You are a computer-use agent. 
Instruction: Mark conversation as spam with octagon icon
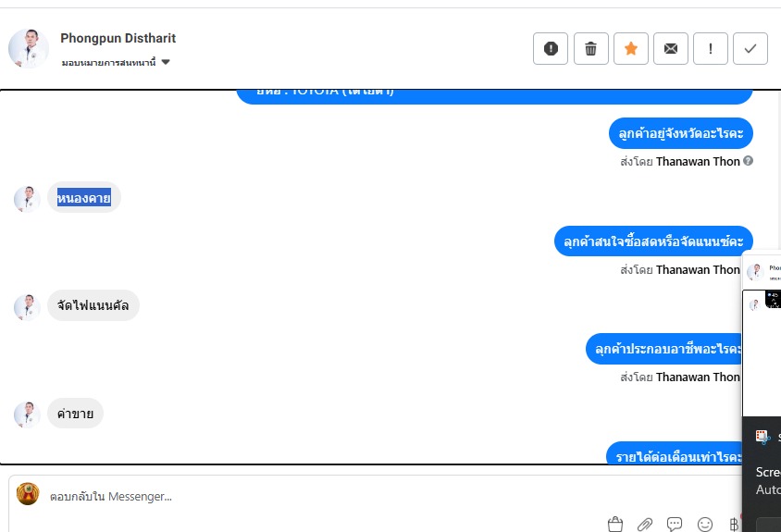tap(551, 49)
